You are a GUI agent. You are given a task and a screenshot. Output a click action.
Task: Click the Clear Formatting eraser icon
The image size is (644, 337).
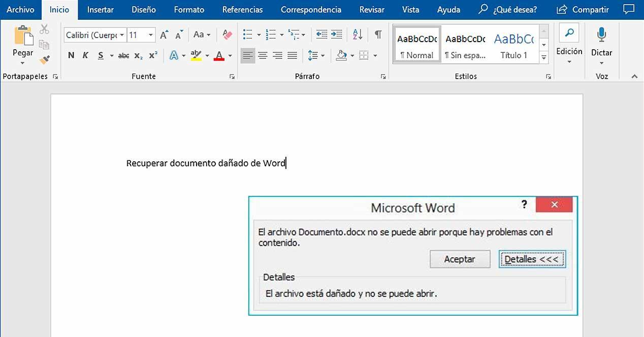click(227, 35)
